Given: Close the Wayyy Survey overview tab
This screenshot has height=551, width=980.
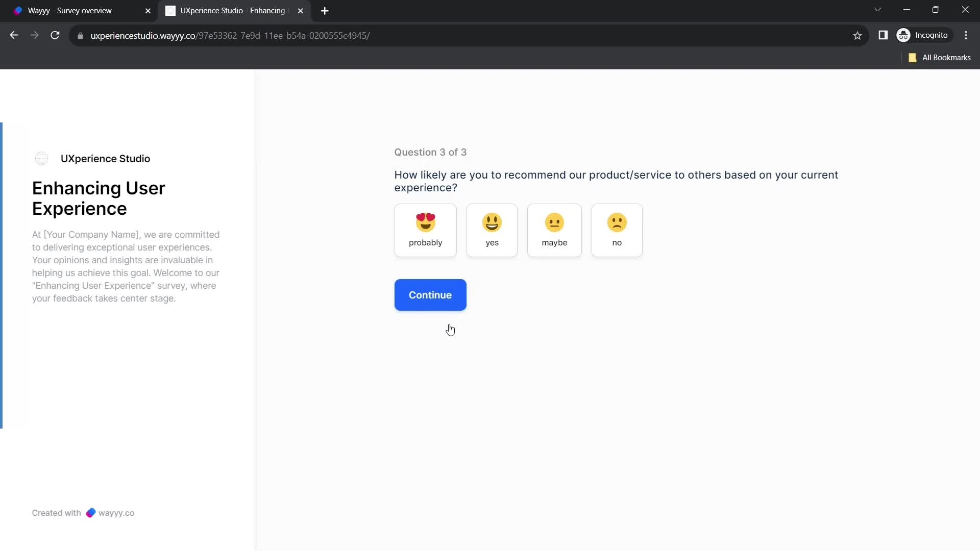Looking at the screenshot, I should tap(148, 11).
